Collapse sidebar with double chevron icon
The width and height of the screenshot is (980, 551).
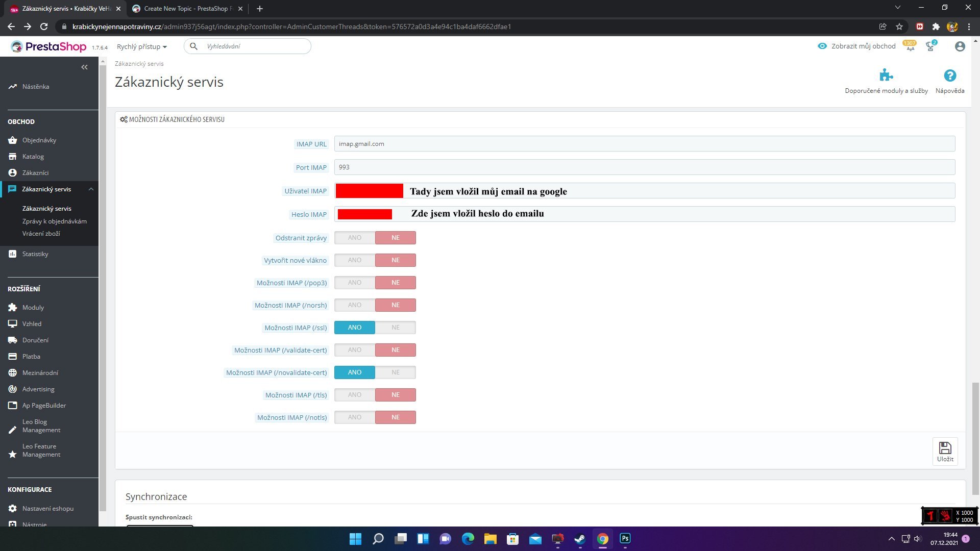coord(84,67)
